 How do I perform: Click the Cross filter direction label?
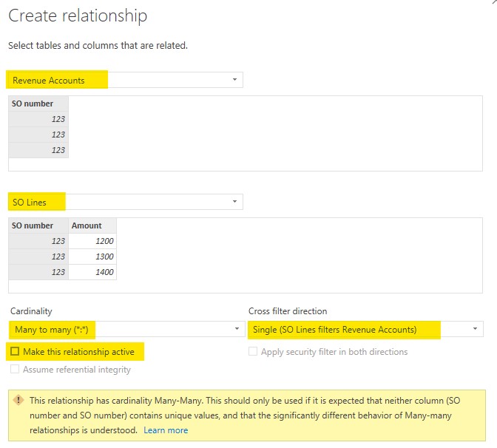[x=288, y=311]
